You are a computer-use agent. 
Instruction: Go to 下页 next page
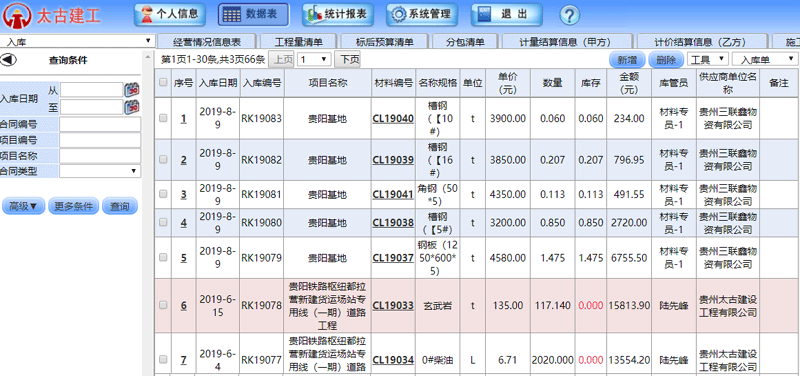tap(347, 60)
